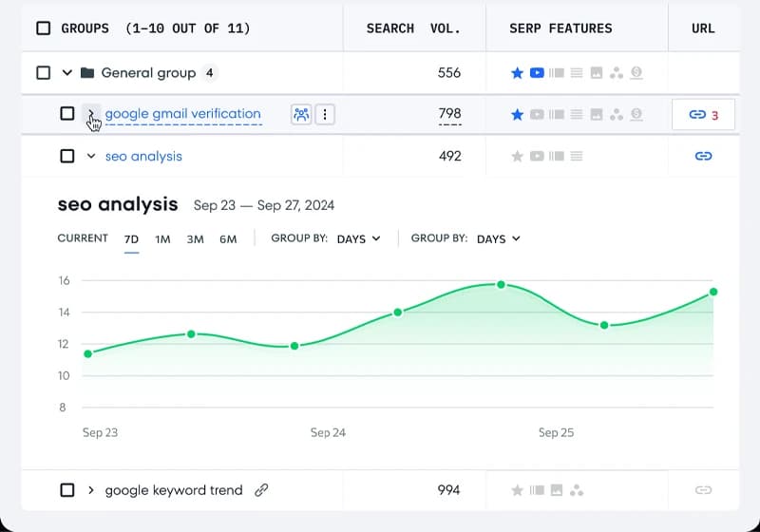Click the dots cluster icon in General group row
The image size is (760, 532).
pos(616,73)
